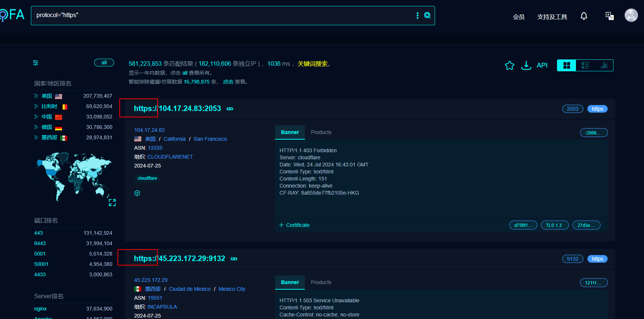The image size is (644, 319).
Task: Click the FOFA logo
Action: point(12,15)
